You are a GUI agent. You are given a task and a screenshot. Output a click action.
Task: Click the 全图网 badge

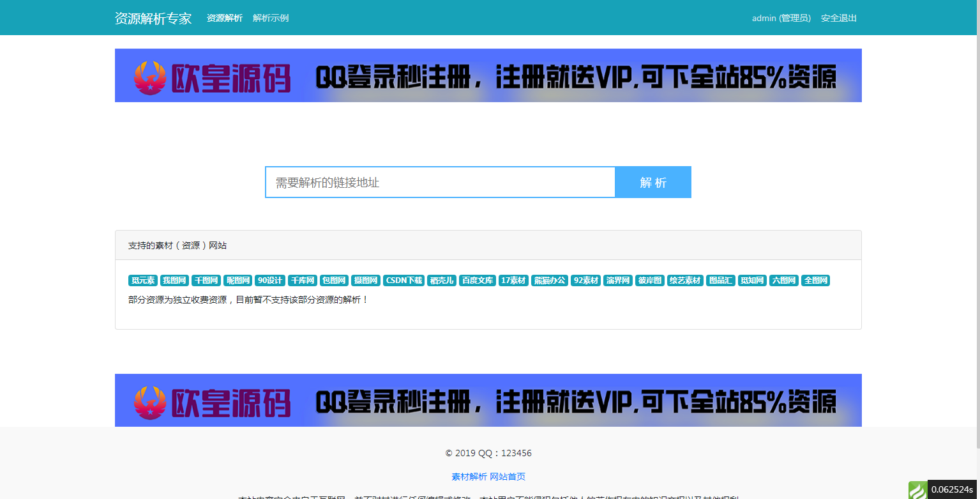click(x=815, y=280)
